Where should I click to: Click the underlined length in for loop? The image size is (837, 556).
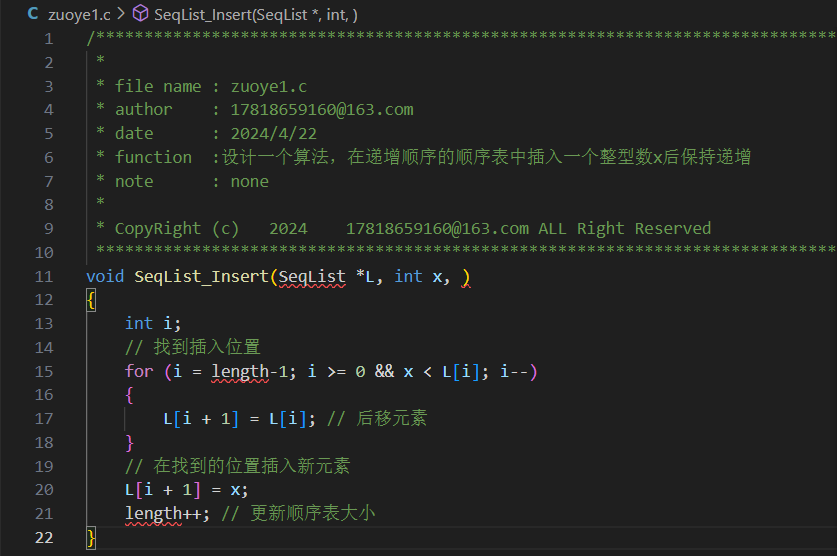(x=240, y=372)
